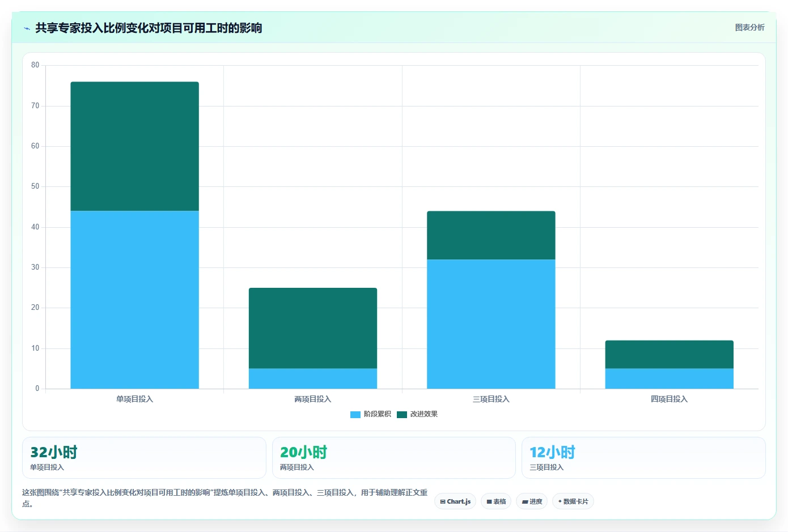The height and width of the screenshot is (532, 788).
Task: Click the blue 阶段累积 legend color box
Action: point(355,415)
